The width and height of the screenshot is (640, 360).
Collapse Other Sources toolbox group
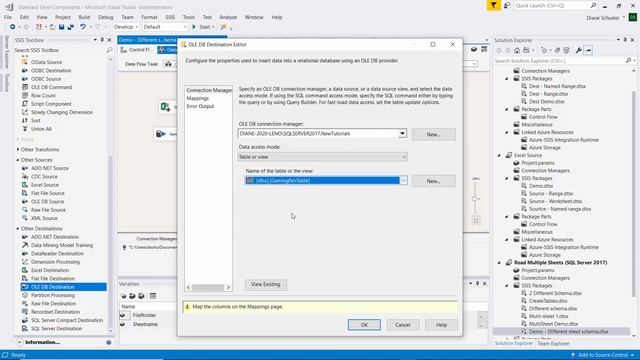coord(18,160)
